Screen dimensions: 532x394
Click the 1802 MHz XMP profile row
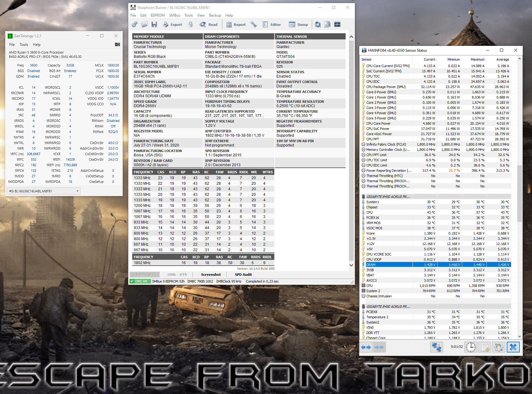pyautogui.click(x=203, y=263)
